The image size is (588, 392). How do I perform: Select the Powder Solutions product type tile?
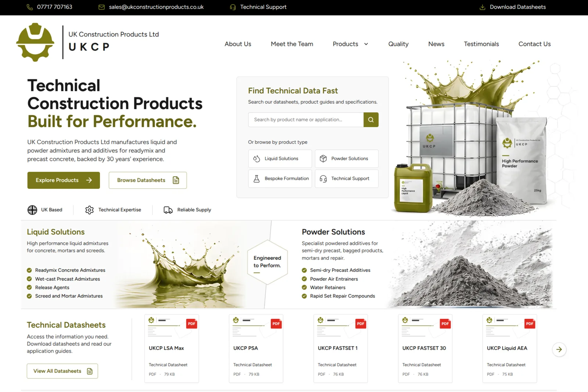(347, 159)
